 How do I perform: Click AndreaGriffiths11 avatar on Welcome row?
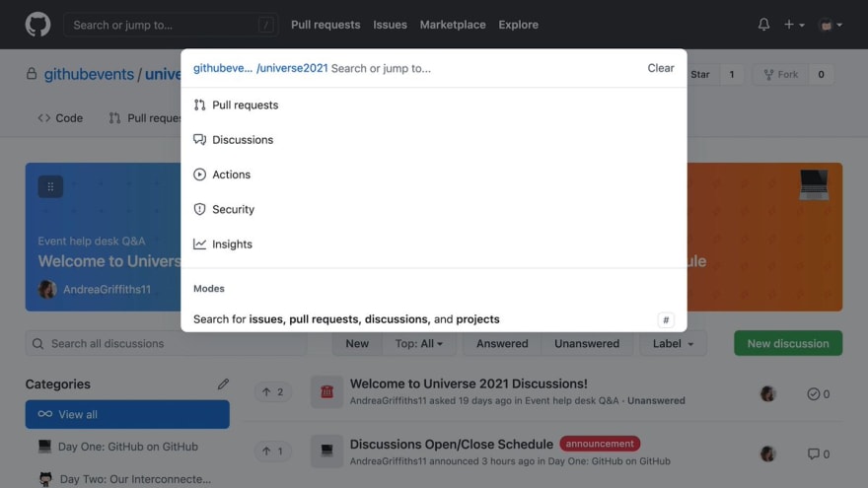[767, 394]
